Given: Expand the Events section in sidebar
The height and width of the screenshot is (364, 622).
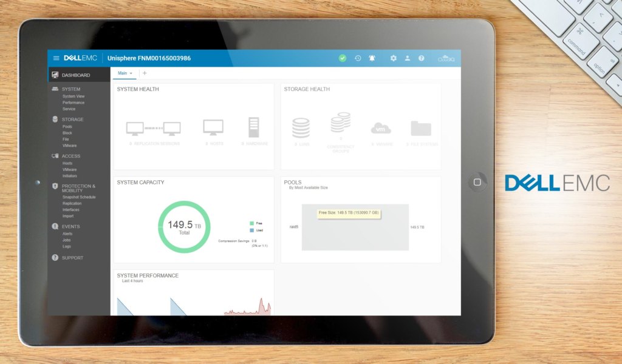Looking at the screenshot, I should [x=72, y=226].
